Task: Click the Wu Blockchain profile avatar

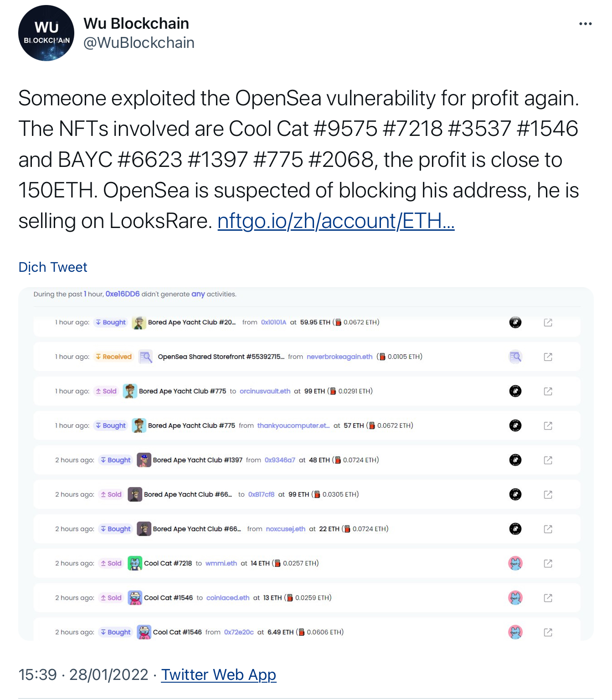Action: [x=46, y=33]
